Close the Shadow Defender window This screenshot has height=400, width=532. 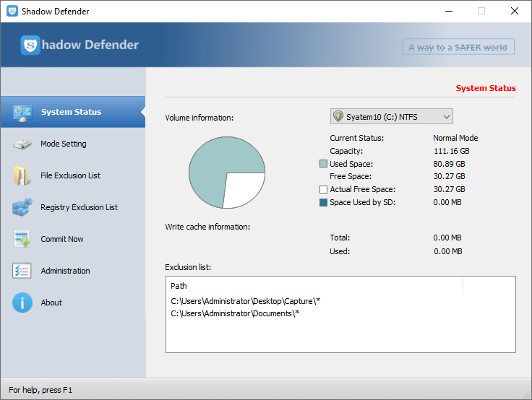(515, 11)
